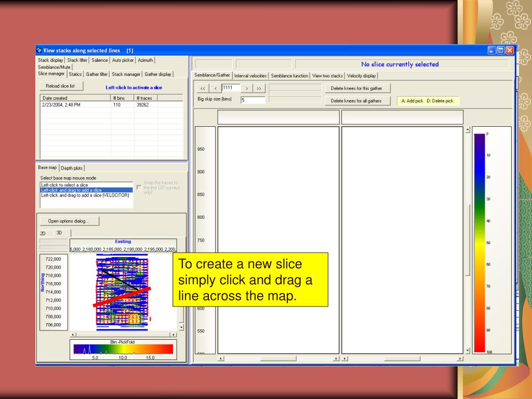Open the Statics tab
532x399 pixels.
[x=75, y=74]
